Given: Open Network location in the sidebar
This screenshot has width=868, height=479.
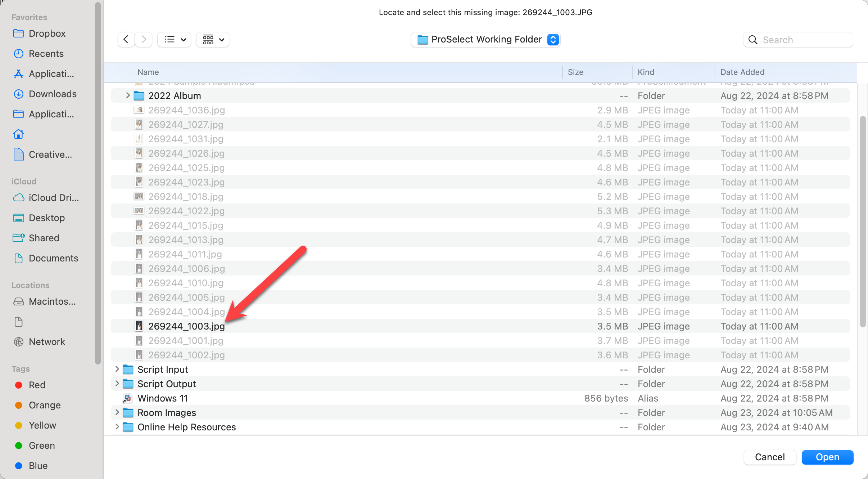Looking at the screenshot, I should click(x=47, y=342).
